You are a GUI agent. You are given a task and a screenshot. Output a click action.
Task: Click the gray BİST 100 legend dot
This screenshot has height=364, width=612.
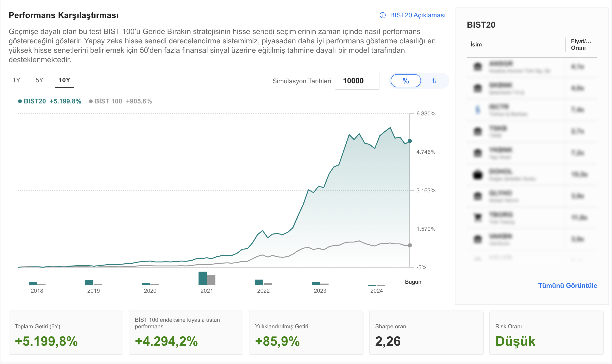91,101
